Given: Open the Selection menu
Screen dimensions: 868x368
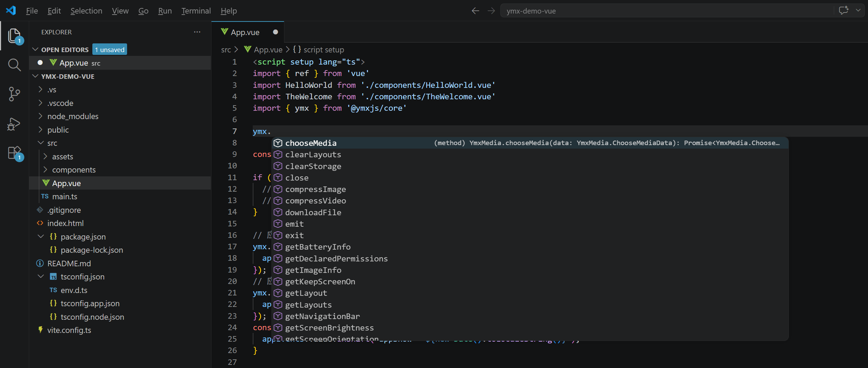Looking at the screenshot, I should (86, 11).
